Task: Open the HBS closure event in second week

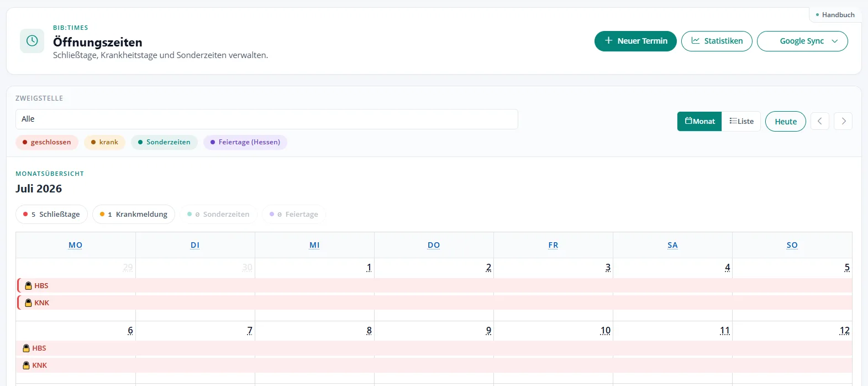Action: [x=434, y=348]
